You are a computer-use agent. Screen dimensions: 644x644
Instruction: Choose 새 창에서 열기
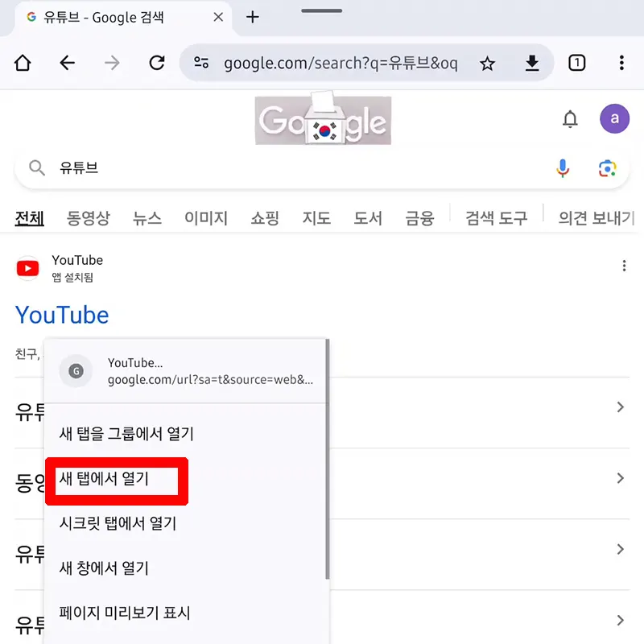click(104, 568)
